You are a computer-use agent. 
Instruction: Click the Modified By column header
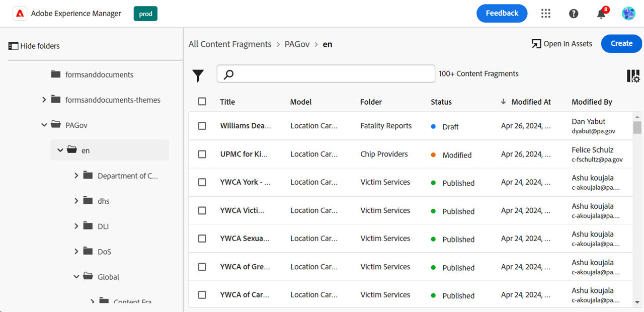tap(592, 102)
